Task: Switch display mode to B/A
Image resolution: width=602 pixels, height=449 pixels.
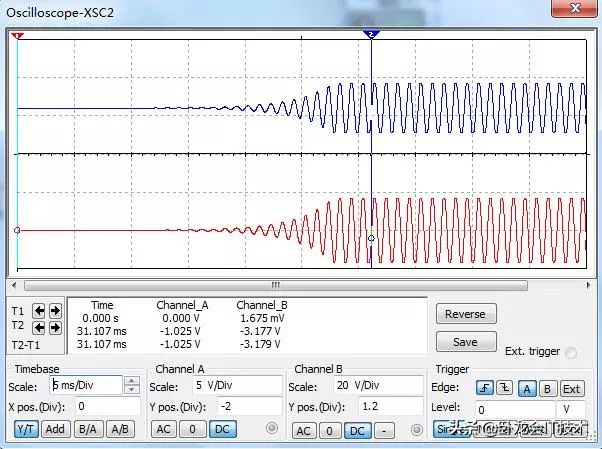Action: click(x=88, y=429)
